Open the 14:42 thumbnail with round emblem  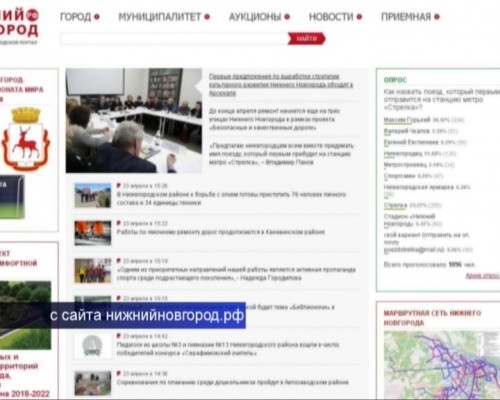[x=93, y=346]
